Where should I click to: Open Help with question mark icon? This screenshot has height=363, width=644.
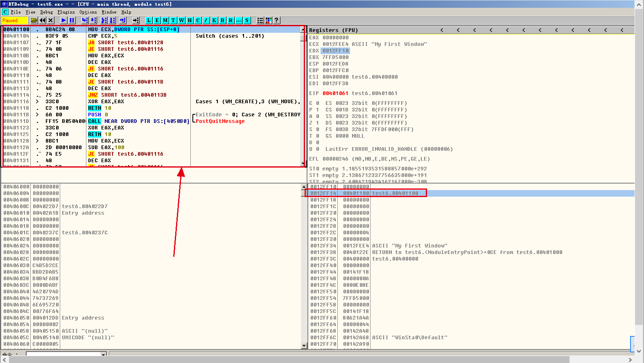click(x=277, y=20)
